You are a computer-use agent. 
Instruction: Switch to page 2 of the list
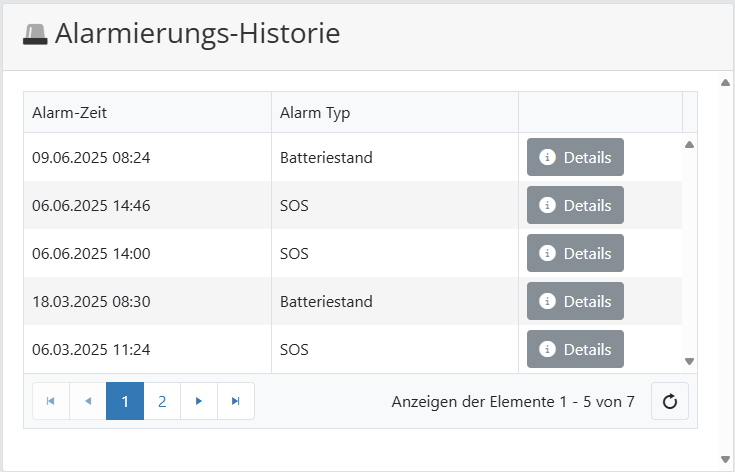click(162, 401)
